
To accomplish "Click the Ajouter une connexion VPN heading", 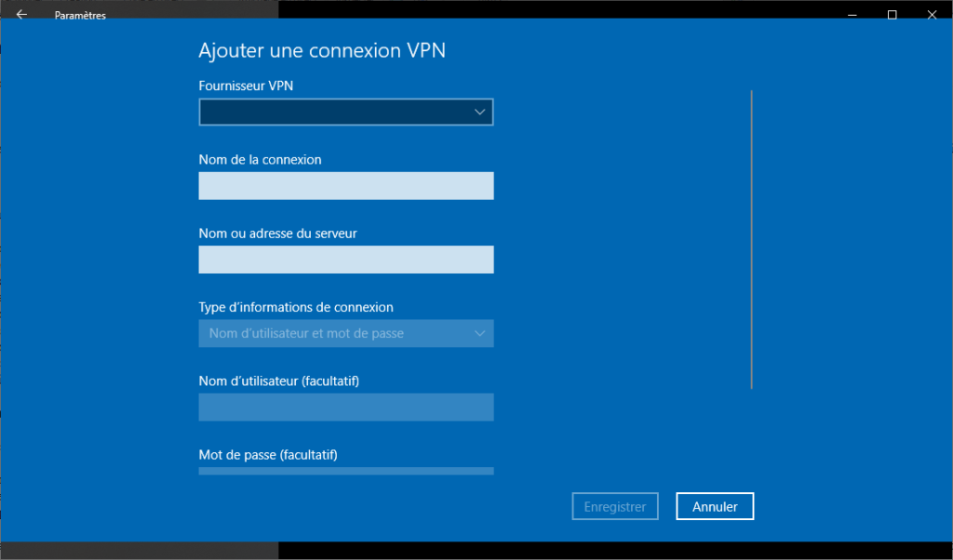I will click(x=322, y=50).
